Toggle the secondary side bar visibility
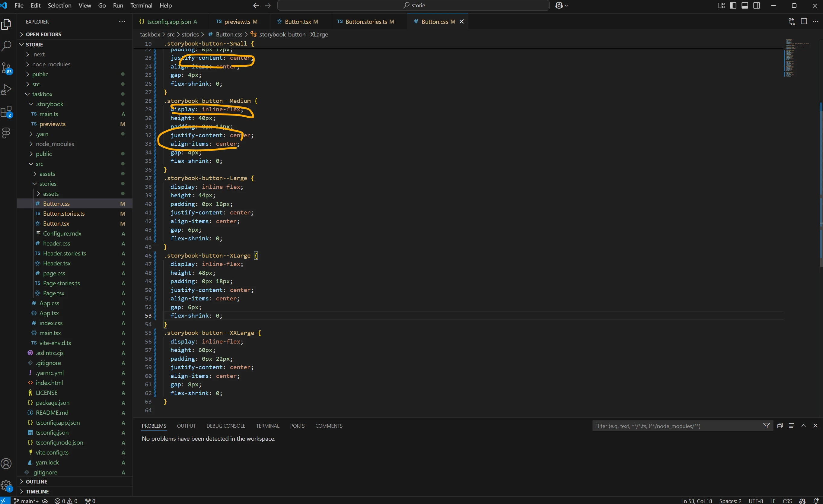The image size is (823, 504). coord(757,5)
